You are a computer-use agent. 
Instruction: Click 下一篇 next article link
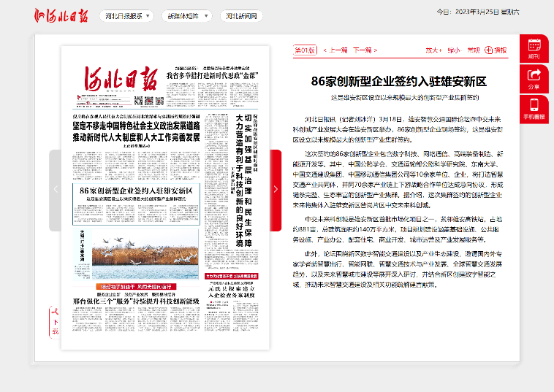pyautogui.click(x=365, y=50)
